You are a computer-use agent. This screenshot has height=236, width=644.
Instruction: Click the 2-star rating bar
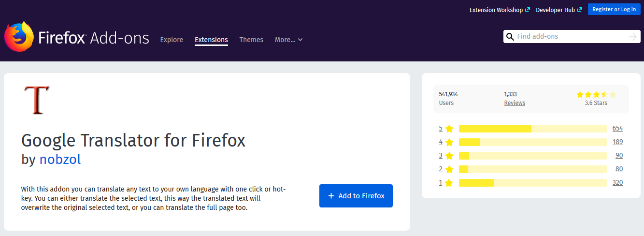coord(532,169)
